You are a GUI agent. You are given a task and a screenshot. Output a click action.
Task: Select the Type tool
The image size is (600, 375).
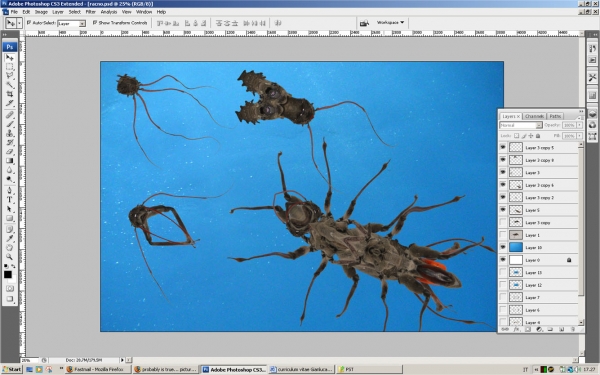pyautogui.click(x=10, y=200)
